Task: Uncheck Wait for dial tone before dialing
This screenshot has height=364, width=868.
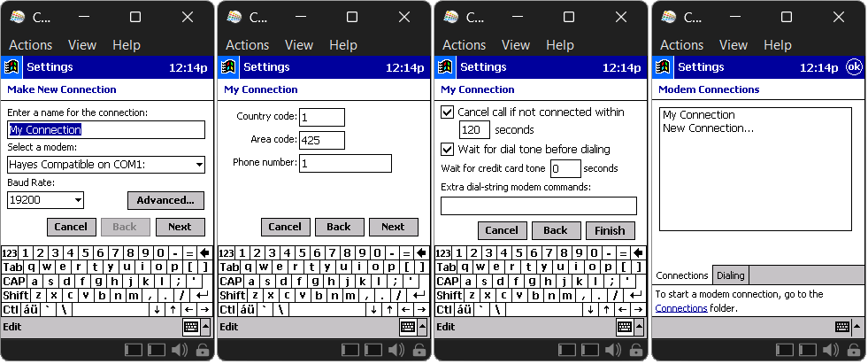Action: point(448,149)
